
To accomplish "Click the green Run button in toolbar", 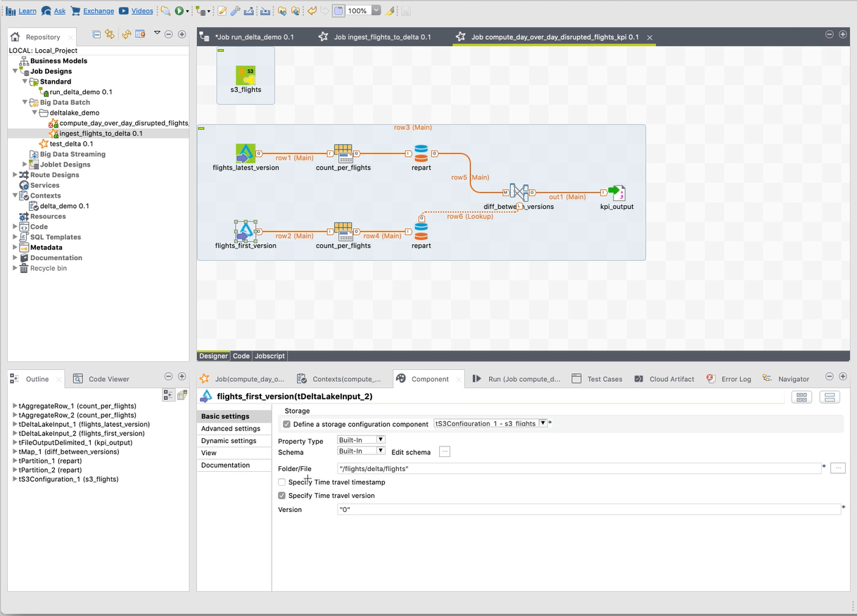I will 179,11.
